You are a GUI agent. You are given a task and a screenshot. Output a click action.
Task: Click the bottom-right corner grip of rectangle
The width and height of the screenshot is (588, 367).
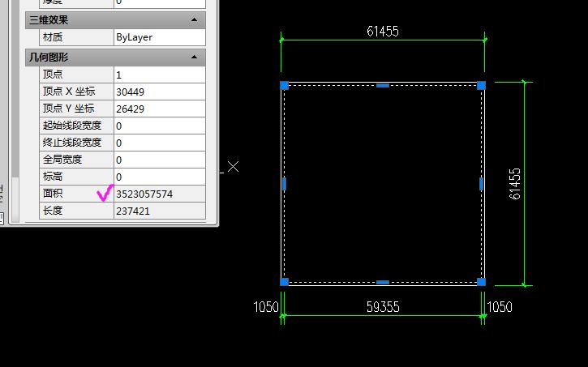(481, 282)
